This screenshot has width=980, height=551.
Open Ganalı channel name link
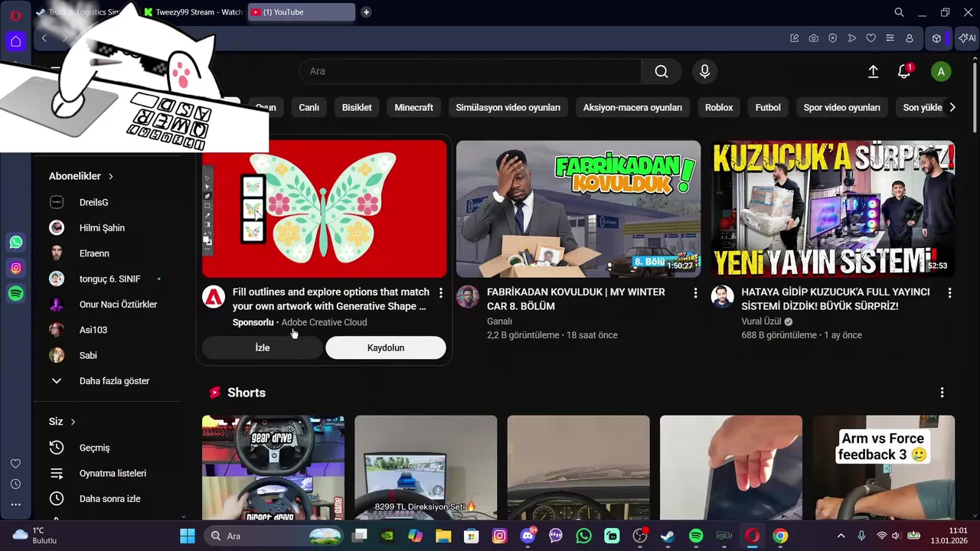pos(499,321)
